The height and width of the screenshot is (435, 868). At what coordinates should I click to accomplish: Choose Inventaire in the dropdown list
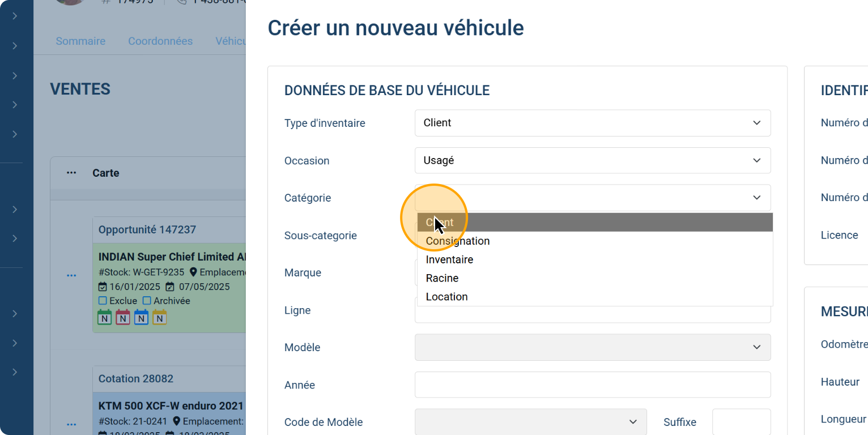click(449, 260)
